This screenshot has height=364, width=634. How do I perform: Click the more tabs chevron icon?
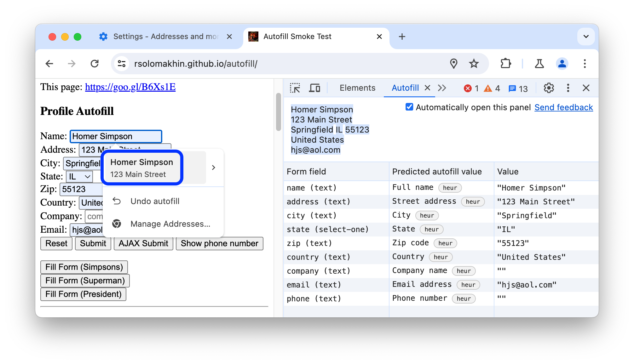[441, 88]
